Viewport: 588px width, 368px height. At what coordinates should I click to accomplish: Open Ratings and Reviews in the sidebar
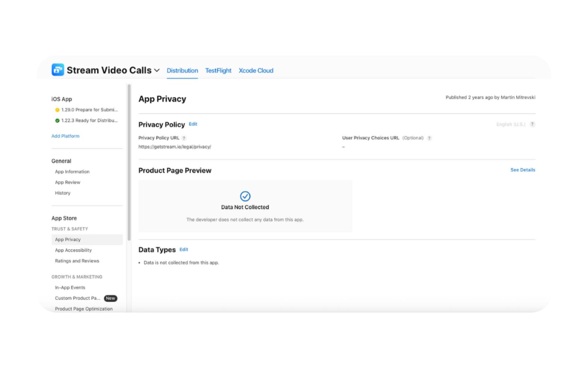click(77, 261)
